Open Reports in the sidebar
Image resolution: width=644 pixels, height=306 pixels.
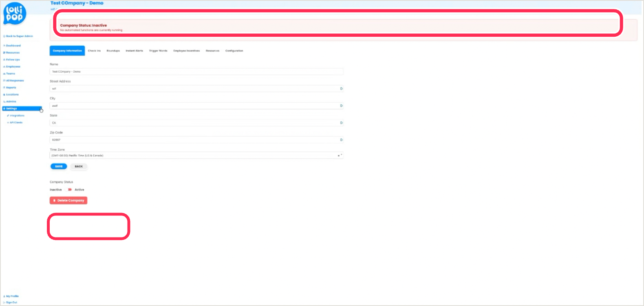(x=10, y=87)
